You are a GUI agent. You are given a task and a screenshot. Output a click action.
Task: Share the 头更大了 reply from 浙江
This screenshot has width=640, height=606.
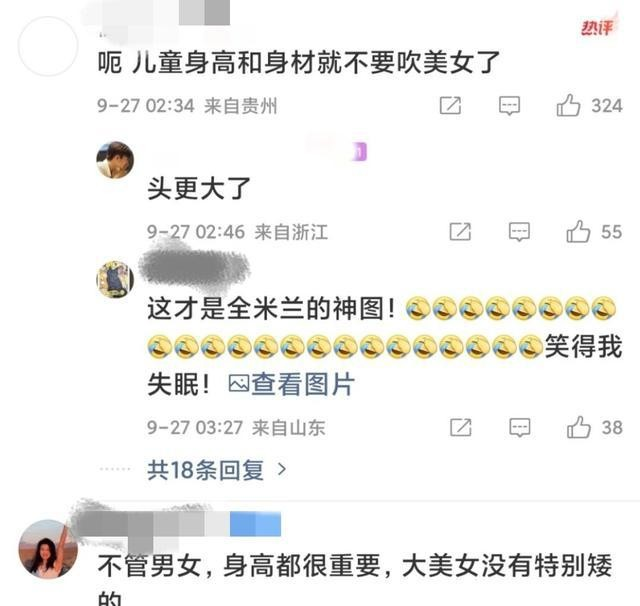pos(460,232)
